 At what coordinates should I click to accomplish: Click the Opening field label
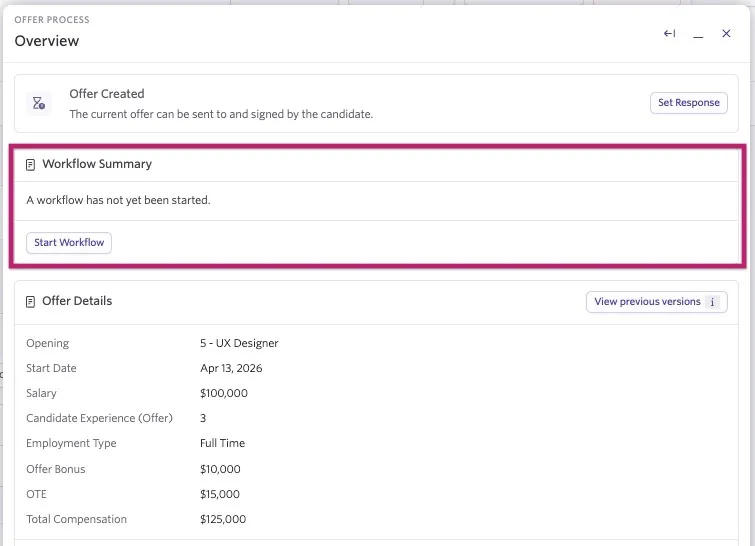coord(48,343)
